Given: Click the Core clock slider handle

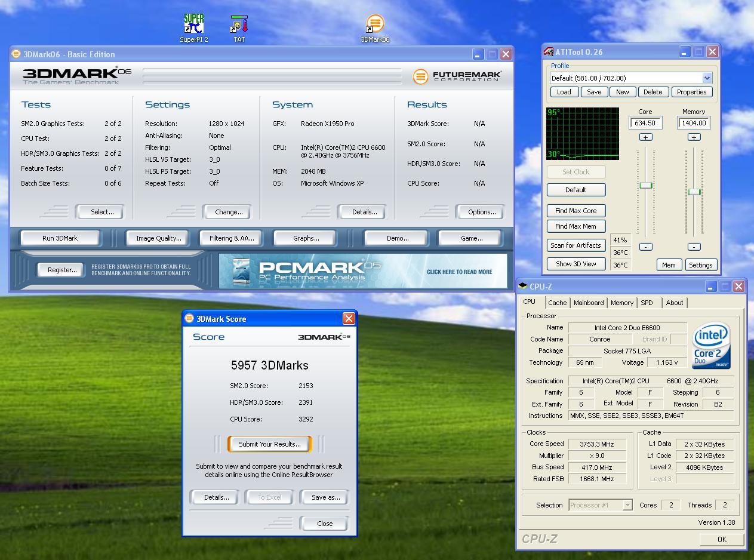Looking at the screenshot, I should click(645, 186).
